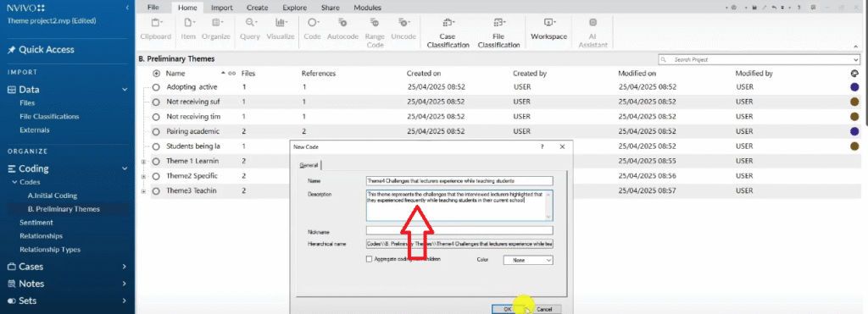Open the Search Project dropdown arrow
868x314 pixels.
pyautogui.click(x=856, y=59)
